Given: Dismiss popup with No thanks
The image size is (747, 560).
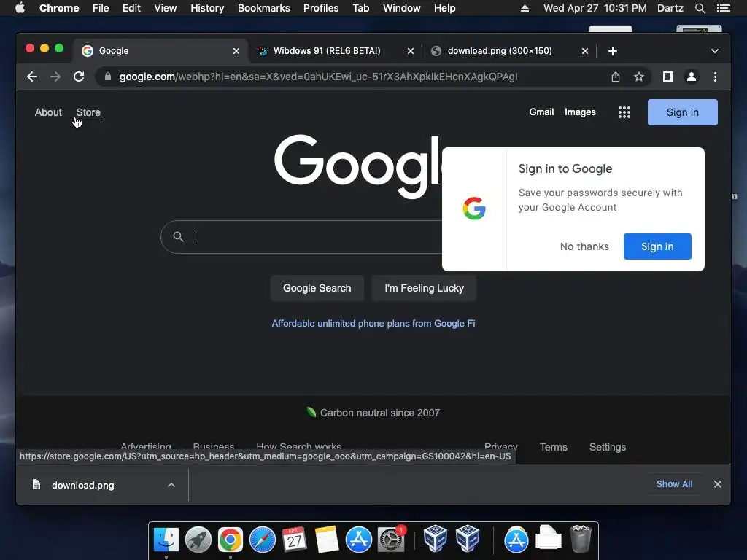Looking at the screenshot, I should 584,246.
